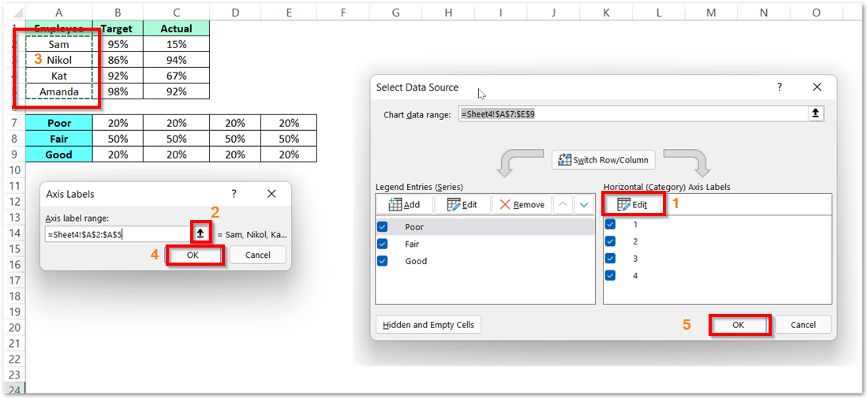Add a new legend series
Screen dimensions: 868x399
click(x=405, y=204)
